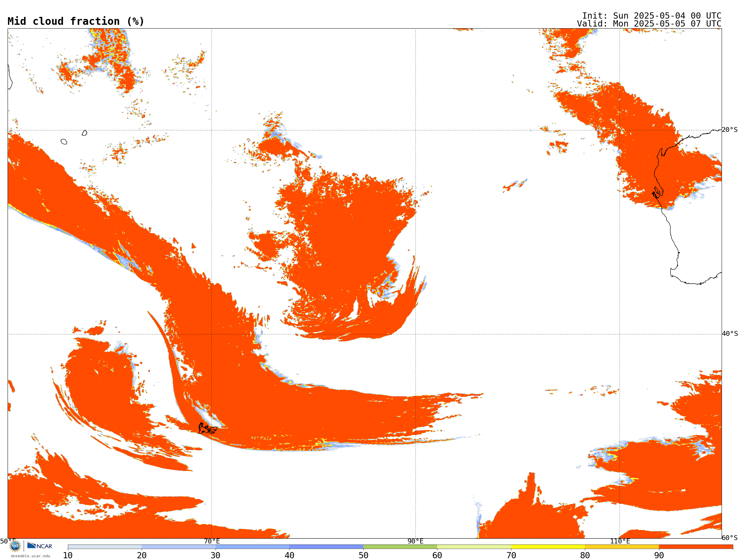The width and height of the screenshot is (744, 560).
Task: Click the colorbar tick label 20
Action: click(x=142, y=556)
